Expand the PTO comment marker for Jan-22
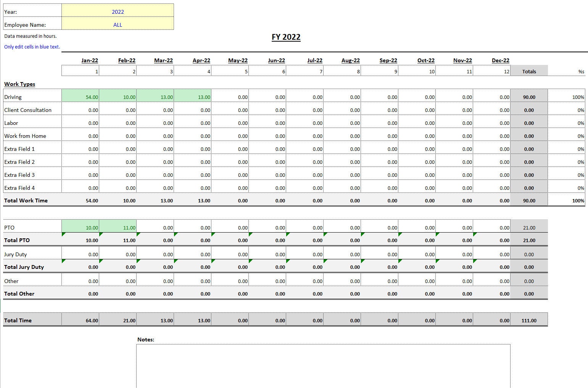This screenshot has width=588, height=388. [x=63, y=233]
